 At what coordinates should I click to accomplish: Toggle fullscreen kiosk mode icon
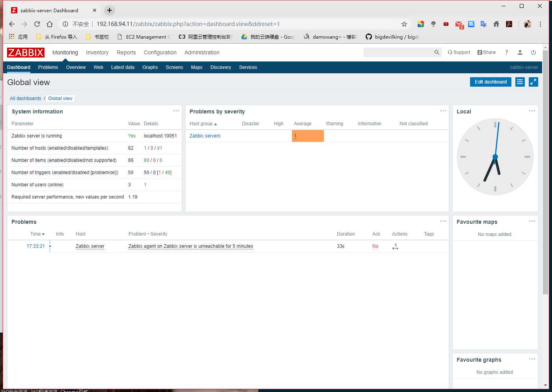pyautogui.click(x=533, y=82)
